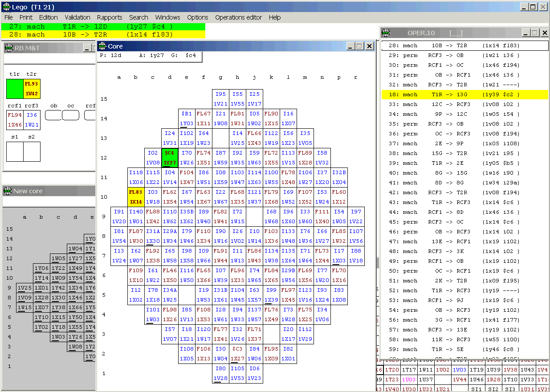
Task: Click the Core window title icon
Action: pos(103,46)
